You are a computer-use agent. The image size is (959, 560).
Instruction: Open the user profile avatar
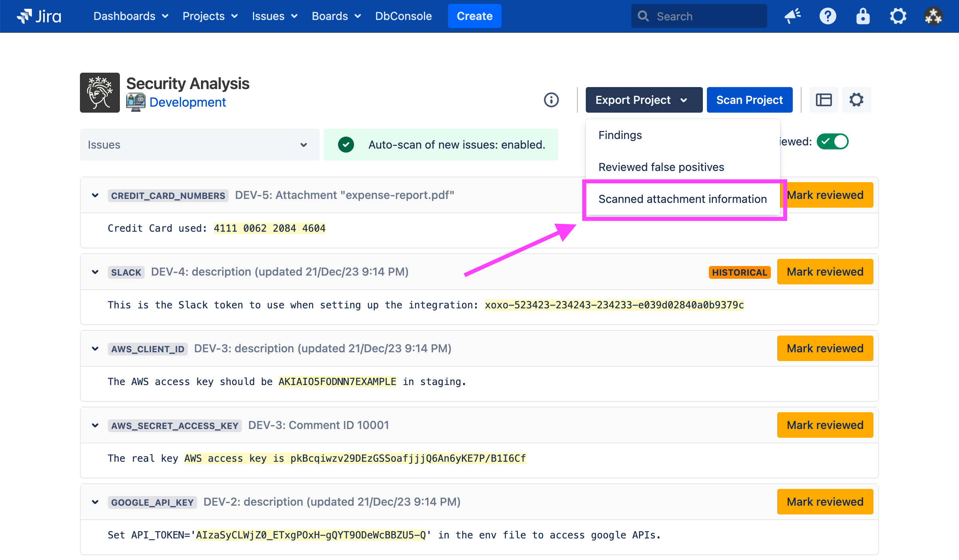(x=933, y=16)
